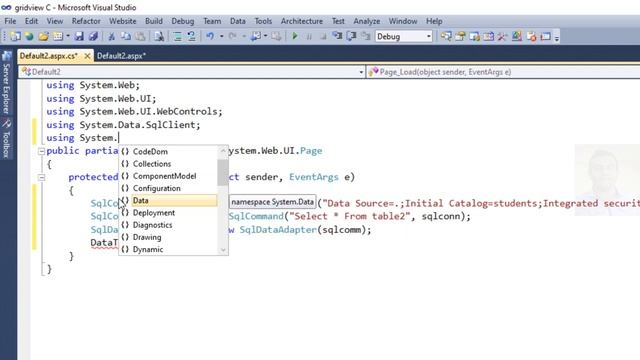
Task: Open the Build menu
Action: coord(153,21)
